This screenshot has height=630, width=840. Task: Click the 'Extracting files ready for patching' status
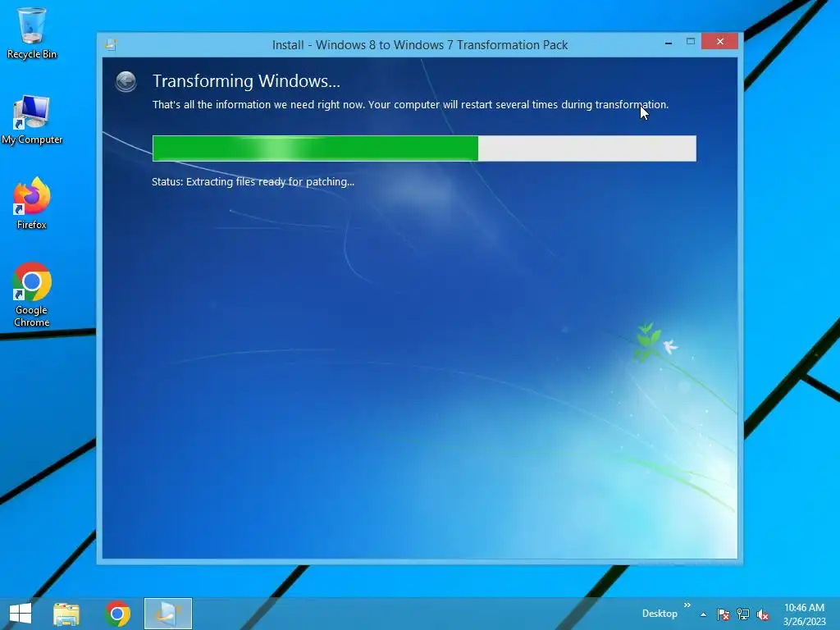click(253, 181)
